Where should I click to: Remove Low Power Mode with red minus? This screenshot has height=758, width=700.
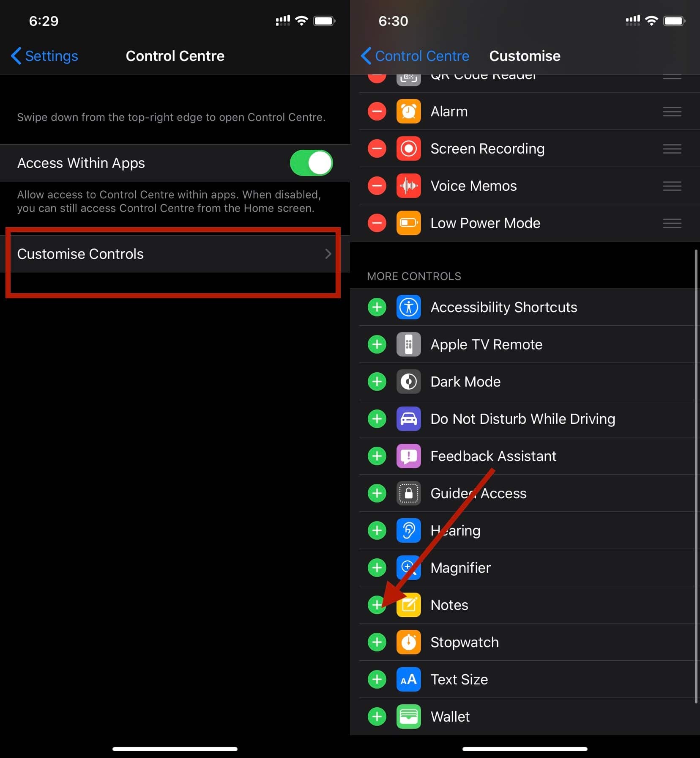(377, 223)
